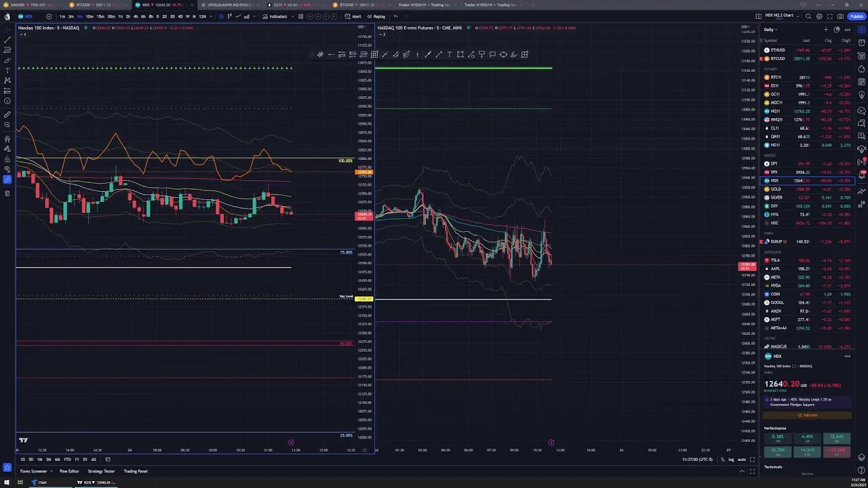
Task: Open the Indicators menu
Action: 275,16
